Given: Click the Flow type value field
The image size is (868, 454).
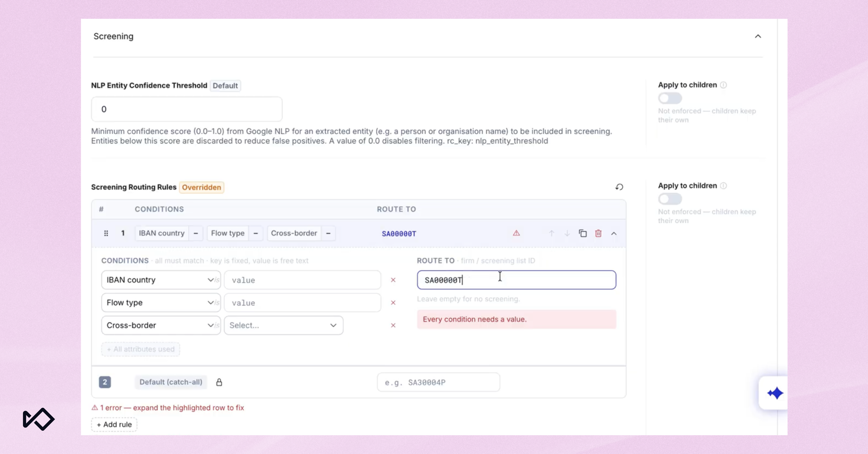Looking at the screenshot, I should pyautogui.click(x=303, y=302).
